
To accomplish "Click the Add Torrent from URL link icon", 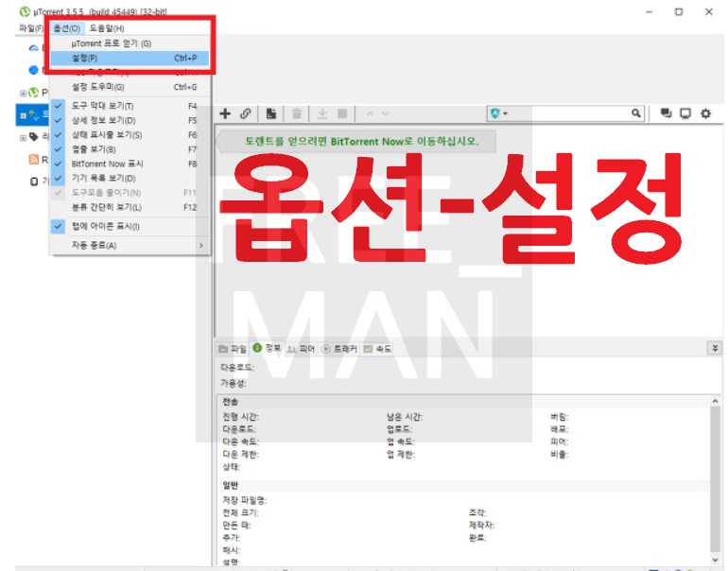I will pos(246,113).
